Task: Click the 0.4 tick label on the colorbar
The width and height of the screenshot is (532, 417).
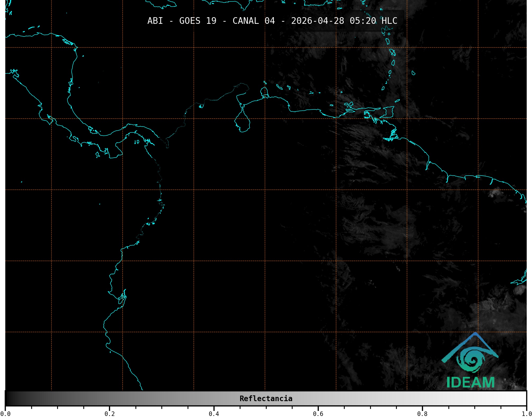Action: coord(214,414)
